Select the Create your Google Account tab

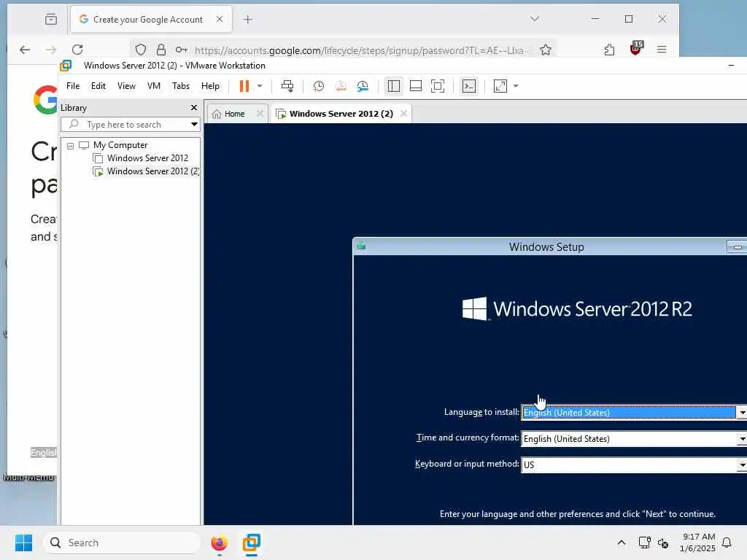tap(151, 20)
